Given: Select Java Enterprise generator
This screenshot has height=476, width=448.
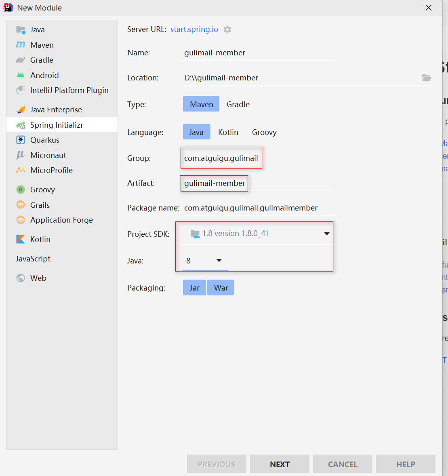Looking at the screenshot, I should coord(62,110).
